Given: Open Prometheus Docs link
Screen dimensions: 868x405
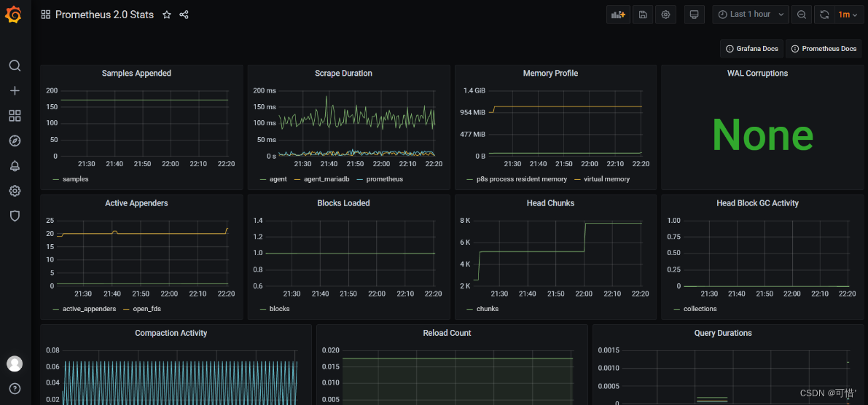Looking at the screenshot, I should click(824, 49).
